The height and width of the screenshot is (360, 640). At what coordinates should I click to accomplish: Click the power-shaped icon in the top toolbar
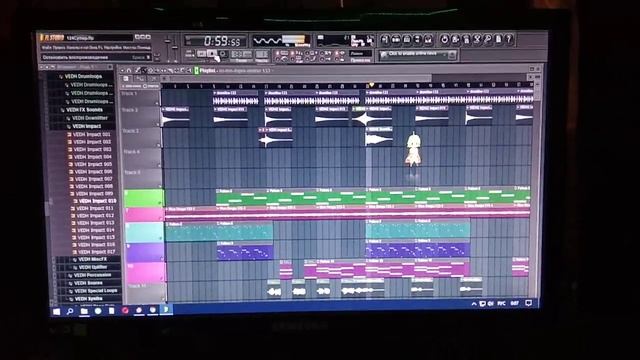[x=444, y=39]
